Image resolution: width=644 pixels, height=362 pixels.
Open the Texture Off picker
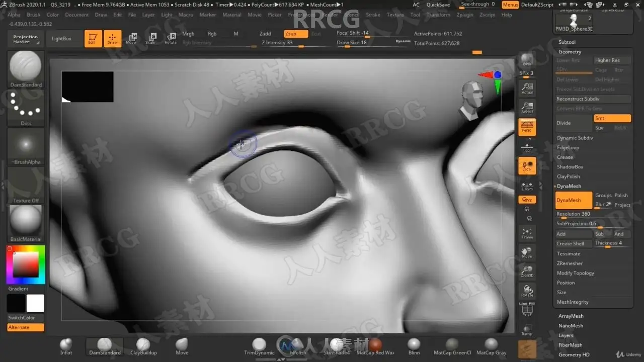coord(26,185)
